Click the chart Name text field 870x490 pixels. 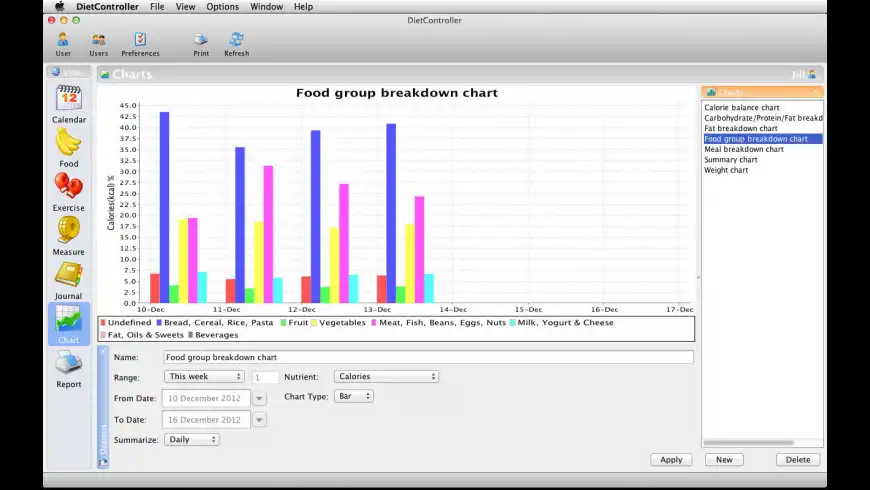pyautogui.click(x=427, y=357)
